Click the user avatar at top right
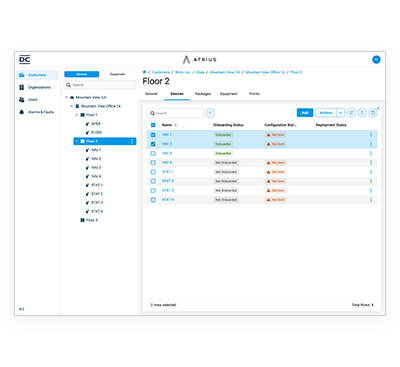 376,60
